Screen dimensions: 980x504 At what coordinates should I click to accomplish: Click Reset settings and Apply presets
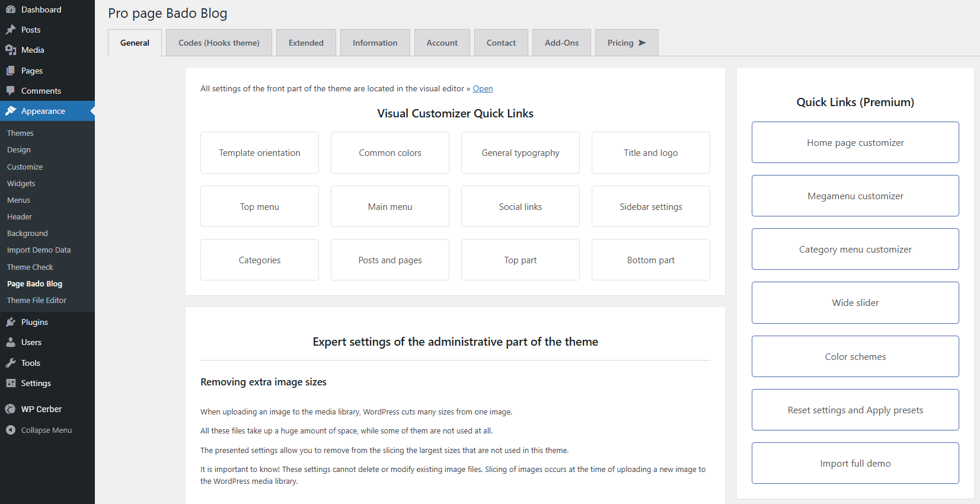point(855,410)
